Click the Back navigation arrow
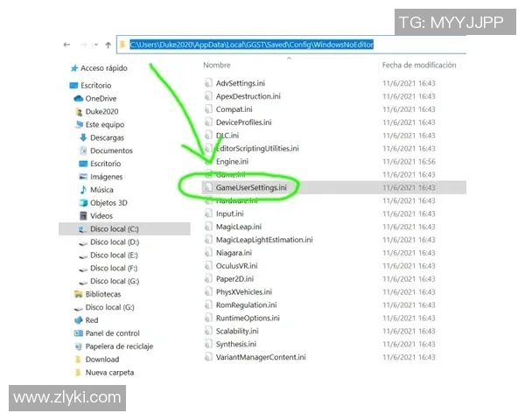 [x=66, y=43]
